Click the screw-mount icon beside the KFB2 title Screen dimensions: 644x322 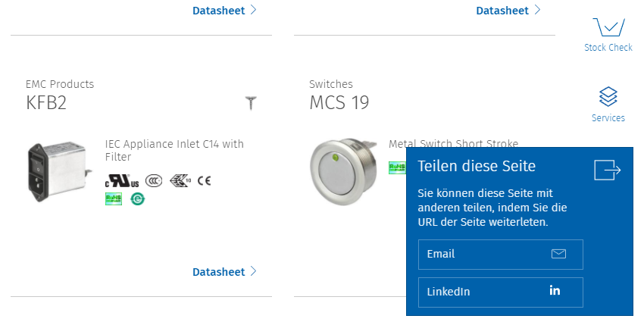pos(251,103)
